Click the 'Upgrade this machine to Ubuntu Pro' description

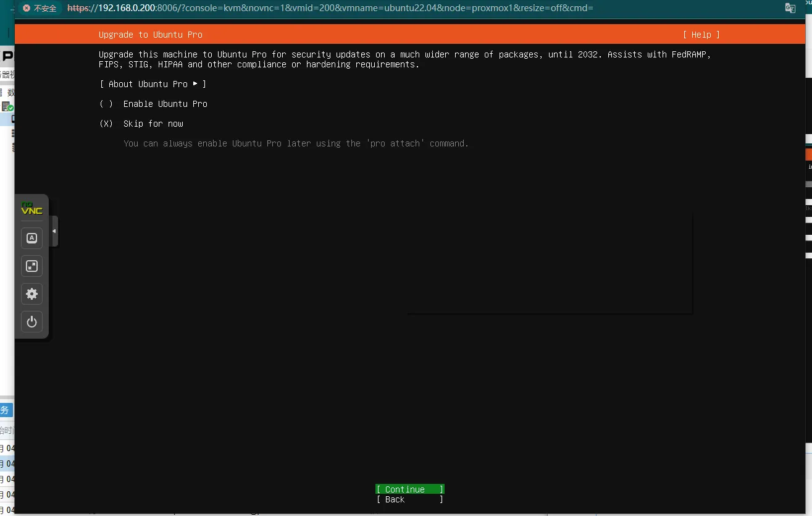[405, 59]
